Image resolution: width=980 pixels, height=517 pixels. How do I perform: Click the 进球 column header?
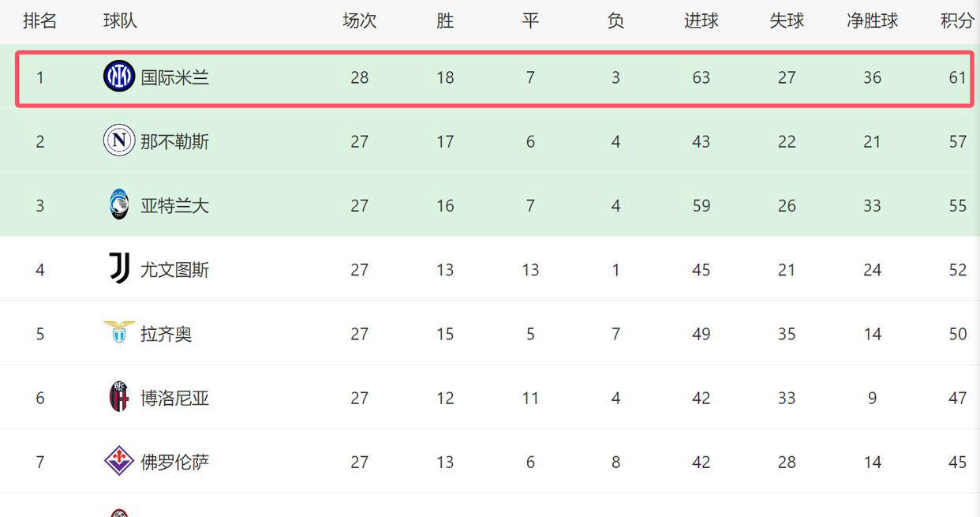click(x=701, y=21)
